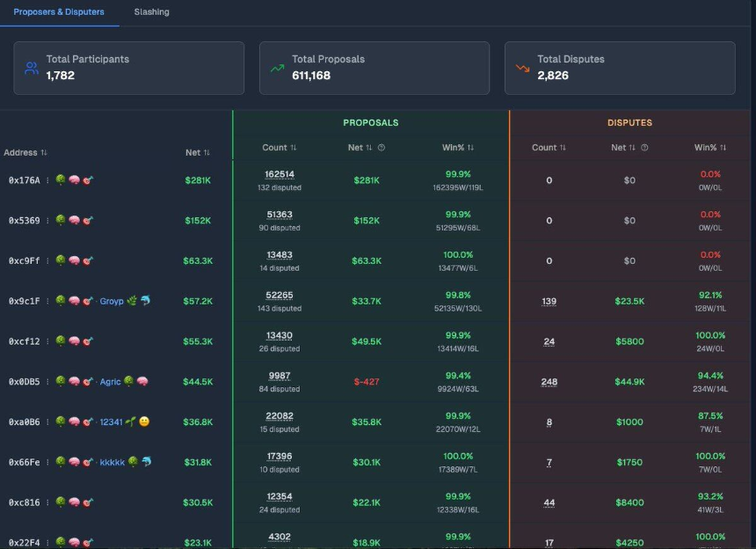This screenshot has width=756, height=549.
Task: Click the Agric label on the 0x0DB5 row
Action: 111,382
